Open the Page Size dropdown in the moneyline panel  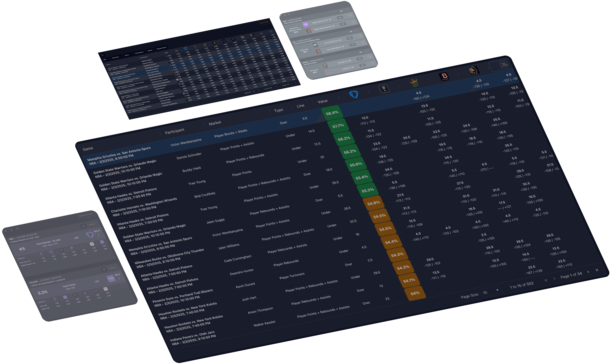(x=256, y=91)
